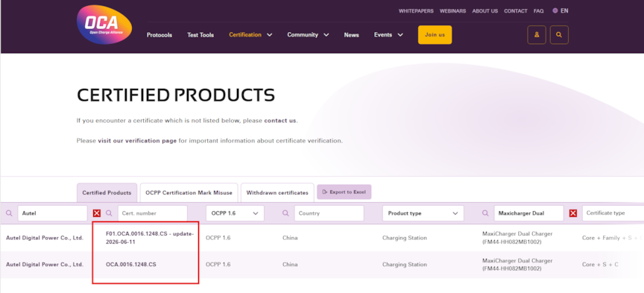
Task: Focus the product filter field containing Maxicharger Dual
Action: pos(528,213)
